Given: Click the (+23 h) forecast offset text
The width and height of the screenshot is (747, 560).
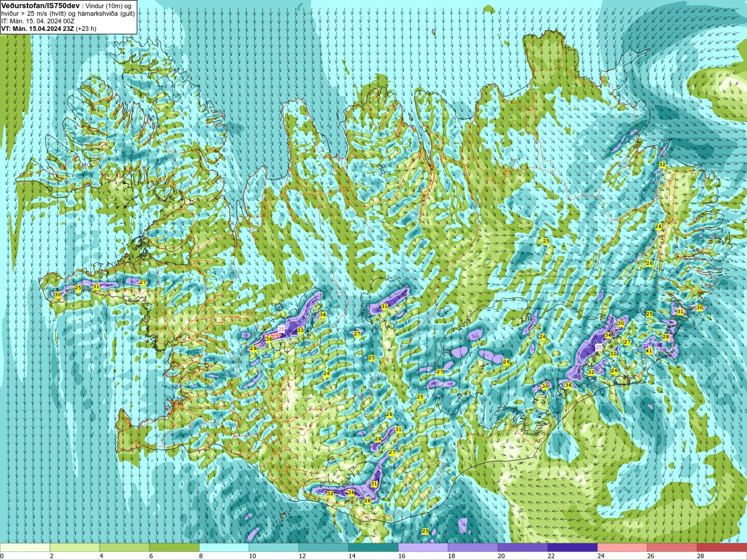Looking at the screenshot, I should coord(86,28).
